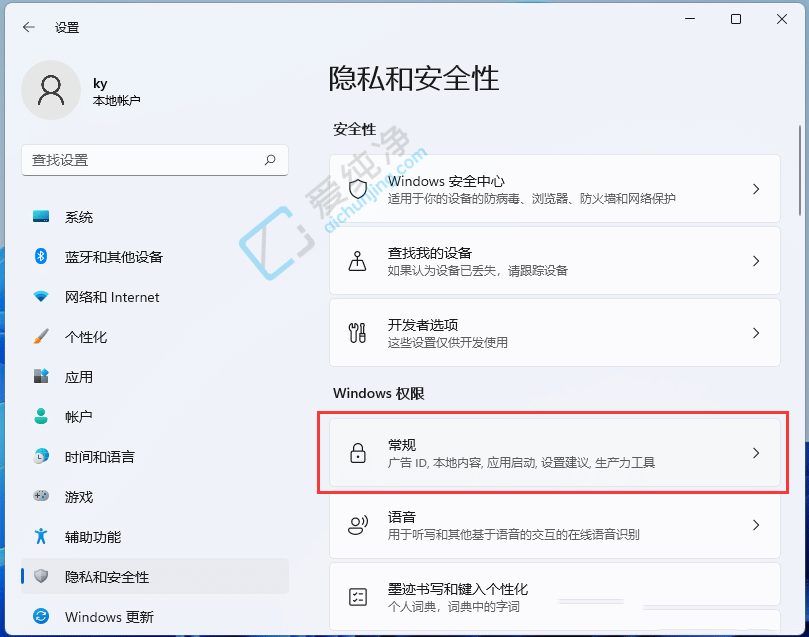Screen dimensions: 809x637
Task: Click the 应用 apps icon
Action: point(41,376)
